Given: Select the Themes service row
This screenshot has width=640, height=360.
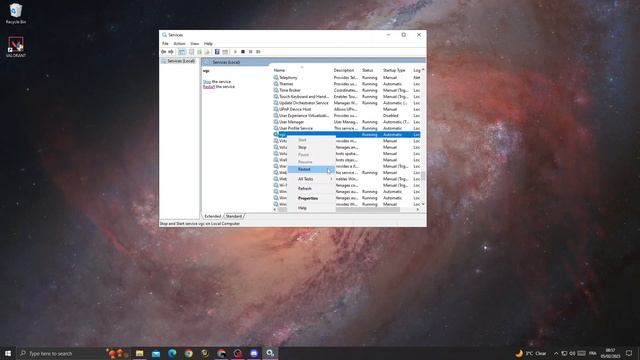Looking at the screenshot, I should (346, 84).
